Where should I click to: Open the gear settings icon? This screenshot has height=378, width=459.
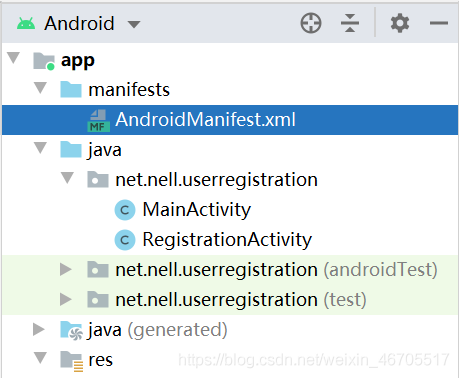click(x=400, y=23)
